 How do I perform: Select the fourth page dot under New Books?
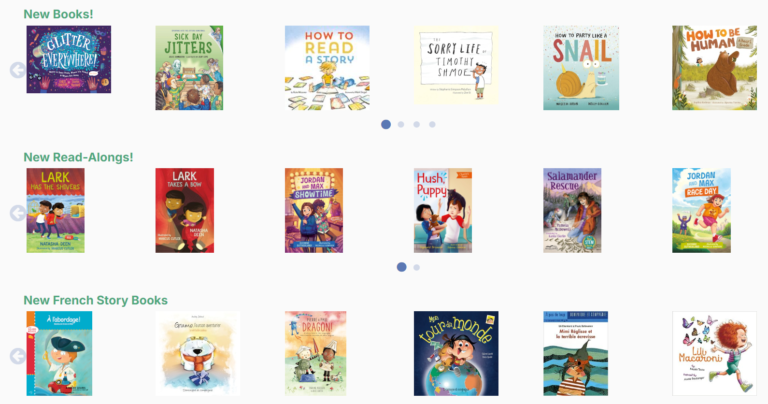coord(432,124)
